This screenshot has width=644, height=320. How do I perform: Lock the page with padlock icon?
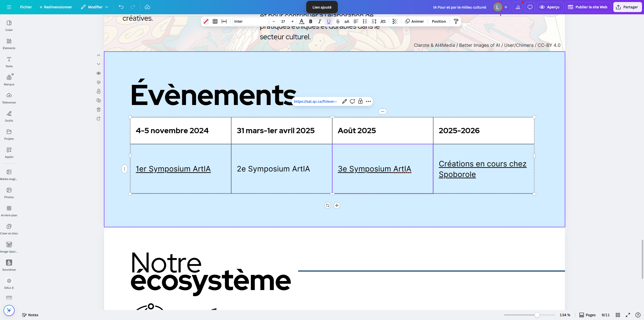click(99, 91)
